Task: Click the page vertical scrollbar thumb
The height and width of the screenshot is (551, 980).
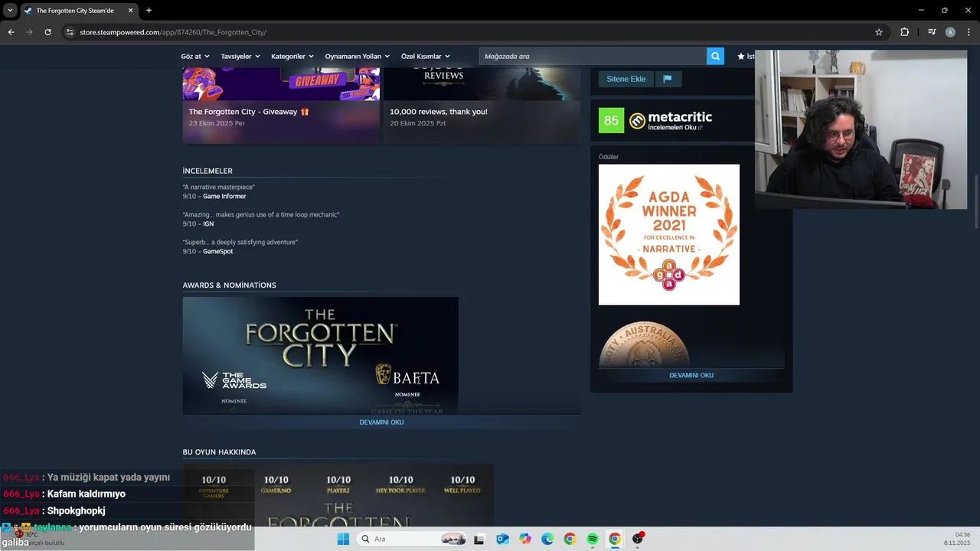Action: [x=976, y=201]
